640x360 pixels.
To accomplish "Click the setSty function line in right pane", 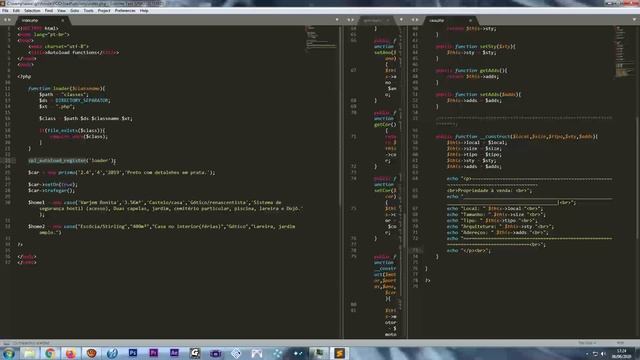I will (476, 47).
